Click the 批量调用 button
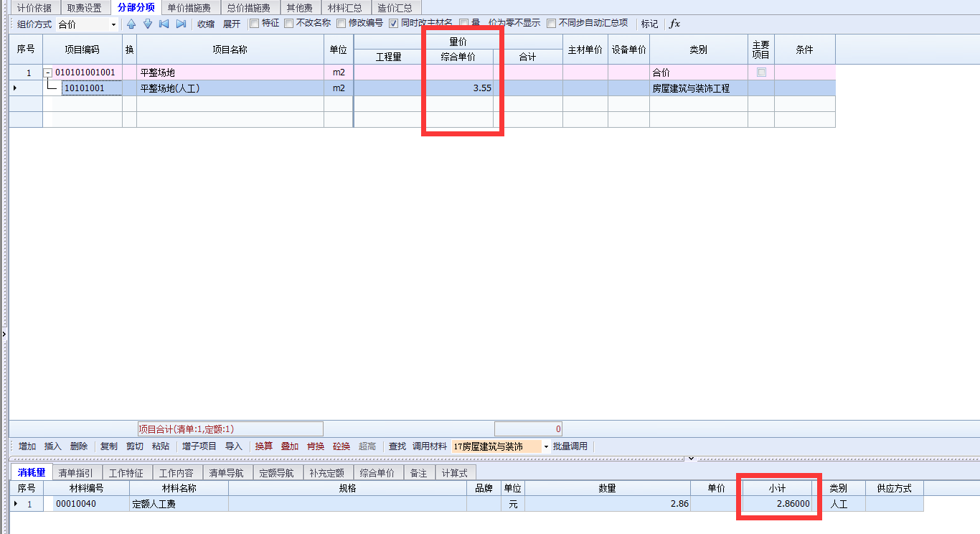Image resolution: width=980 pixels, height=534 pixels. point(570,446)
